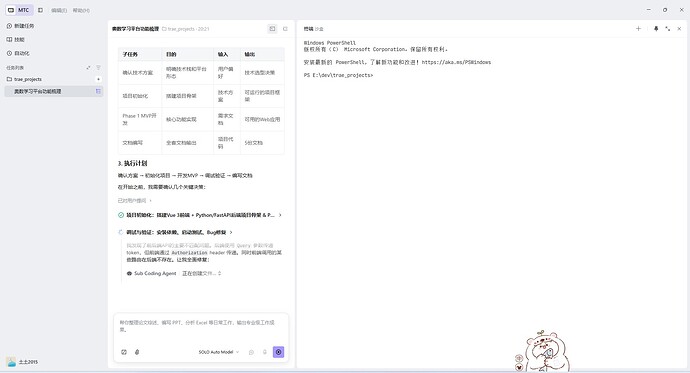Click the collapse icon next to 任务列表
Image resolution: width=690 pixels, height=373 pixels.
point(88,67)
